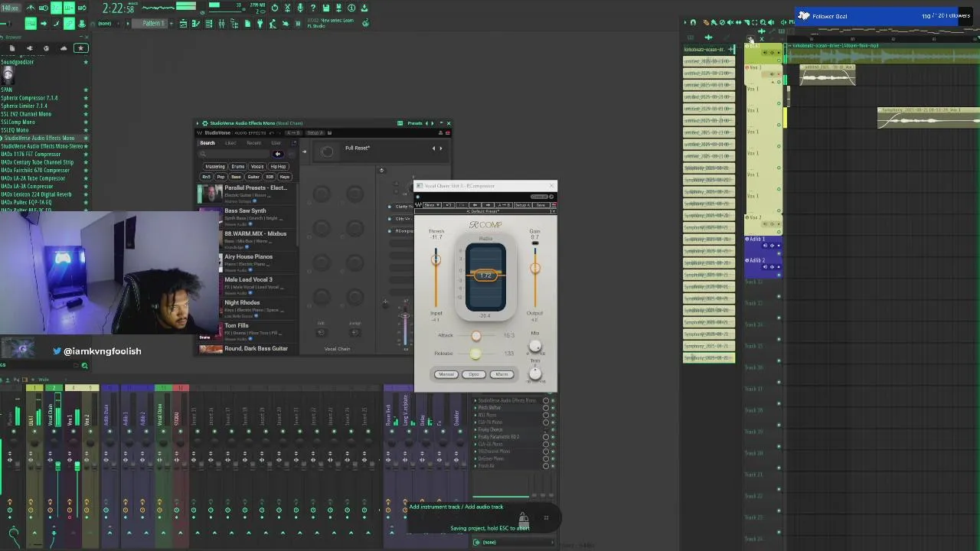Screen dimensions: 980x551
Task: Select the Mastering tag filter
Action: (x=215, y=166)
